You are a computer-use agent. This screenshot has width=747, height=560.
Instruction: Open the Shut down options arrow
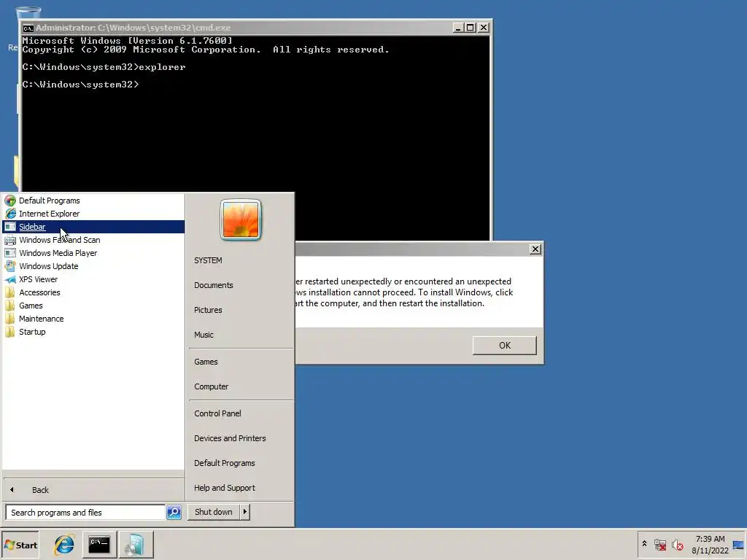245,512
